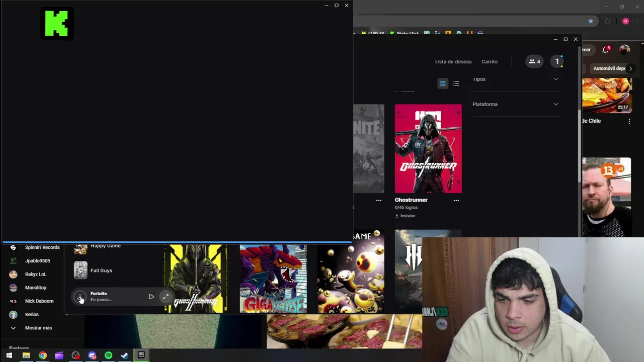The image size is (644, 362).
Task: Open Ghostrunner three-dot options menu
Action: coord(456,200)
